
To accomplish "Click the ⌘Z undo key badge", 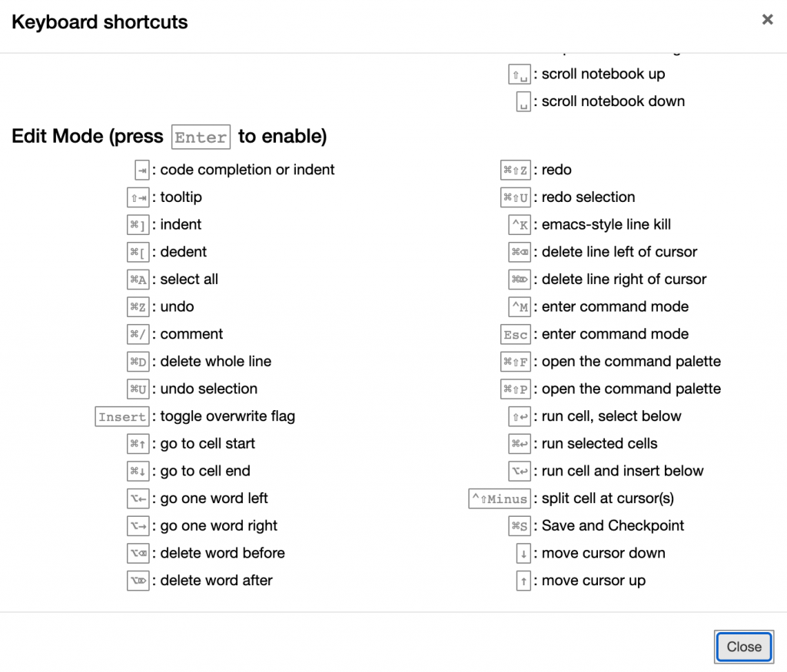I will pos(138,306).
